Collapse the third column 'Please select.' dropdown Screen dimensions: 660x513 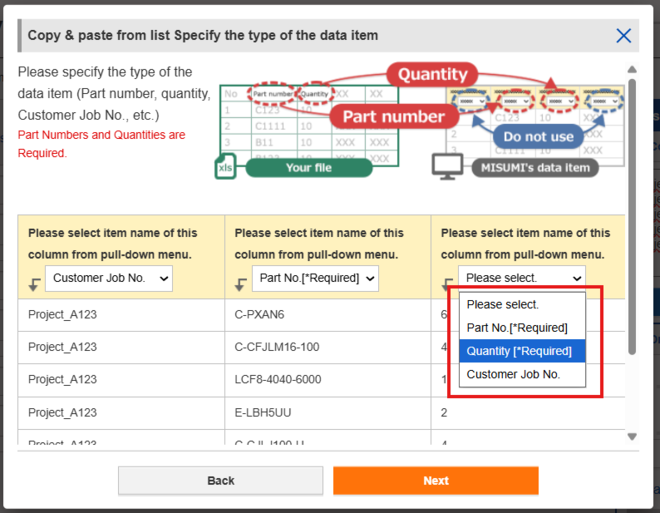coord(522,278)
